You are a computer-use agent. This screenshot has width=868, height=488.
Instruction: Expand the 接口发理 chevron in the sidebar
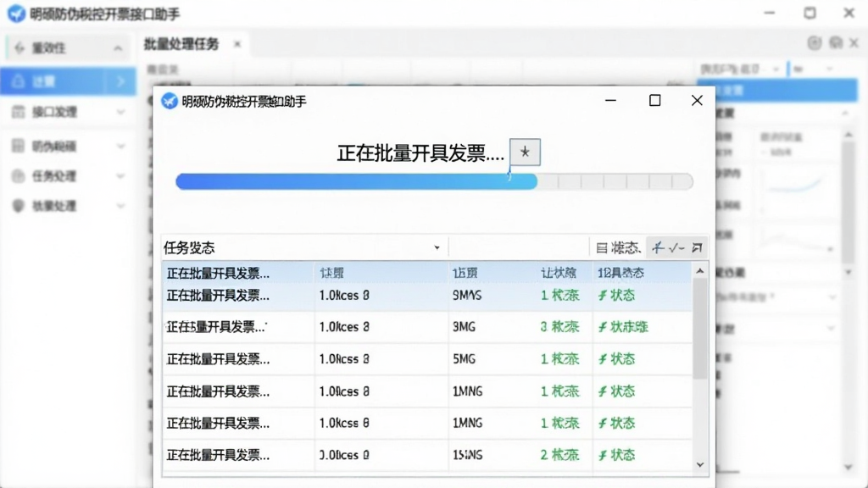pyautogui.click(x=120, y=113)
